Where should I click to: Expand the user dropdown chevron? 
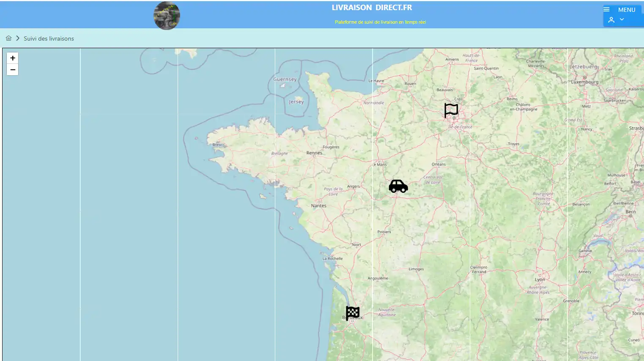point(622,19)
